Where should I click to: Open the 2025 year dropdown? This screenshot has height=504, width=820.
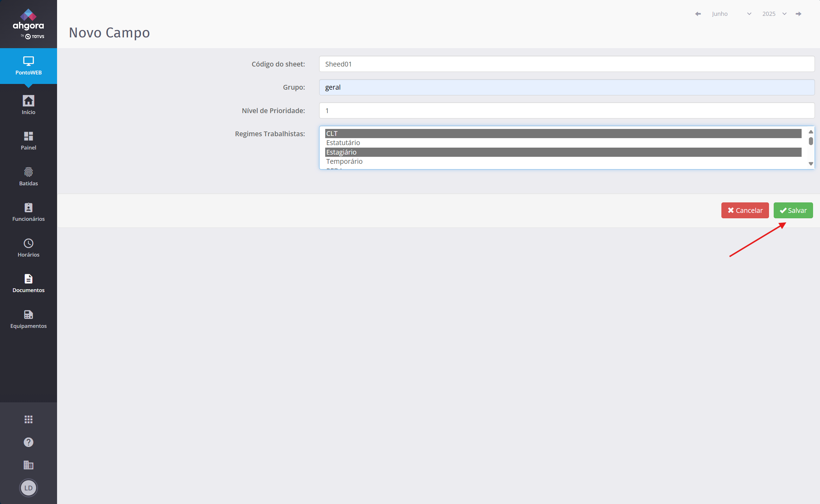click(x=774, y=14)
